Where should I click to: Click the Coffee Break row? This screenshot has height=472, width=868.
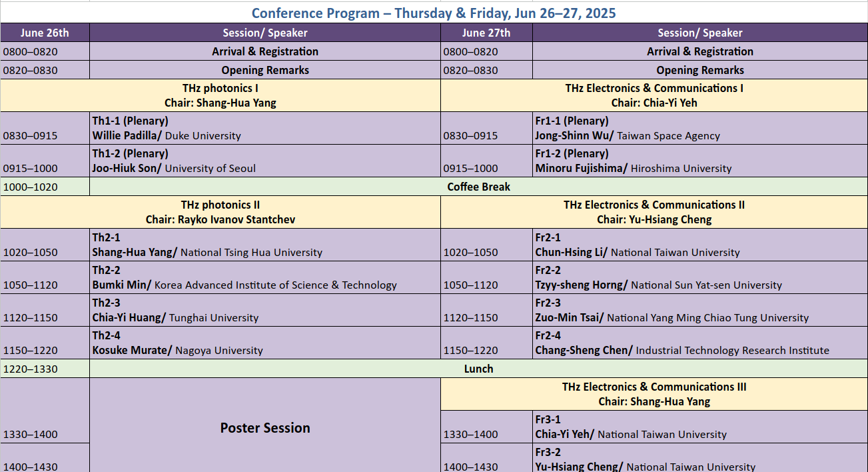pyautogui.click(x=478, y=187)
